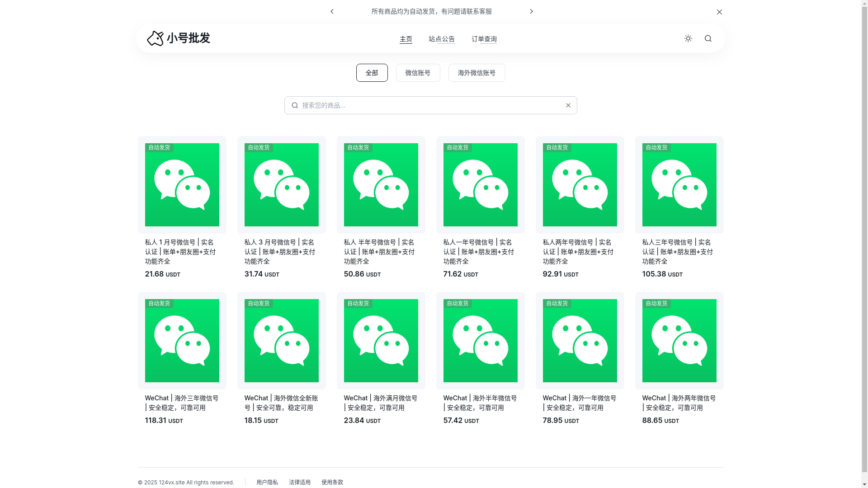Click the next announcement arrow
Viewport: 868px width, 488px height.
point(531,11)
